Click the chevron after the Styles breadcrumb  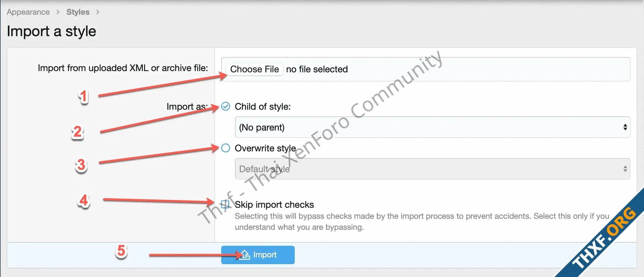click(98, 12)
